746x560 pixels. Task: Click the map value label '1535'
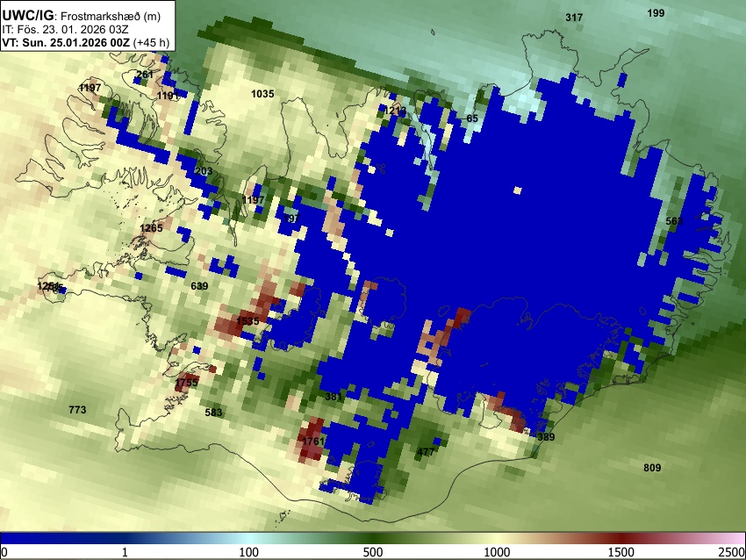[x=247, y=321]
